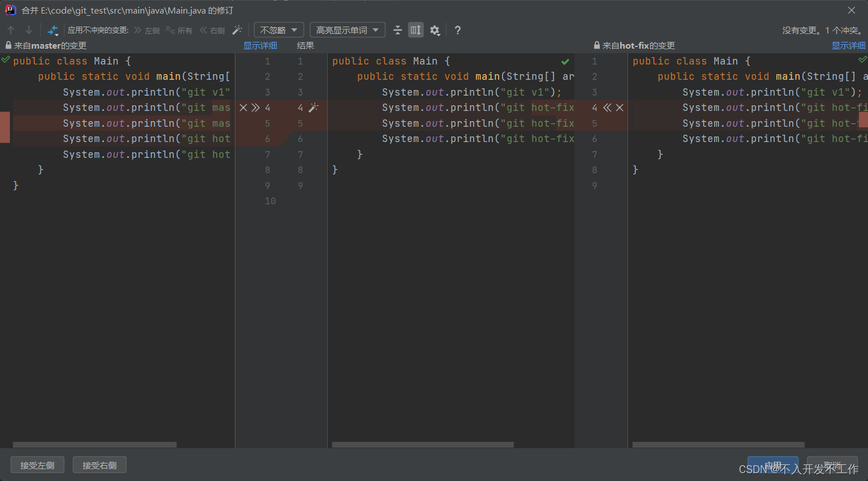Click the lock icon beside 来自master的变更

tap(8, 45)
